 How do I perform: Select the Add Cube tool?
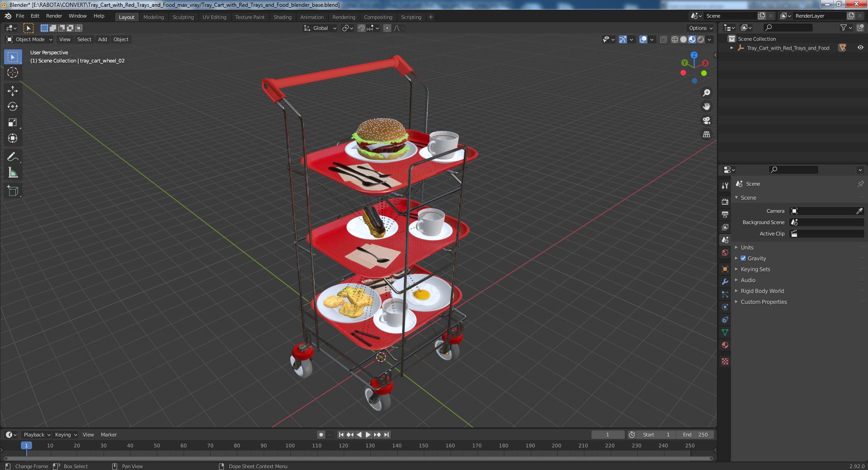tap(13, 191)
